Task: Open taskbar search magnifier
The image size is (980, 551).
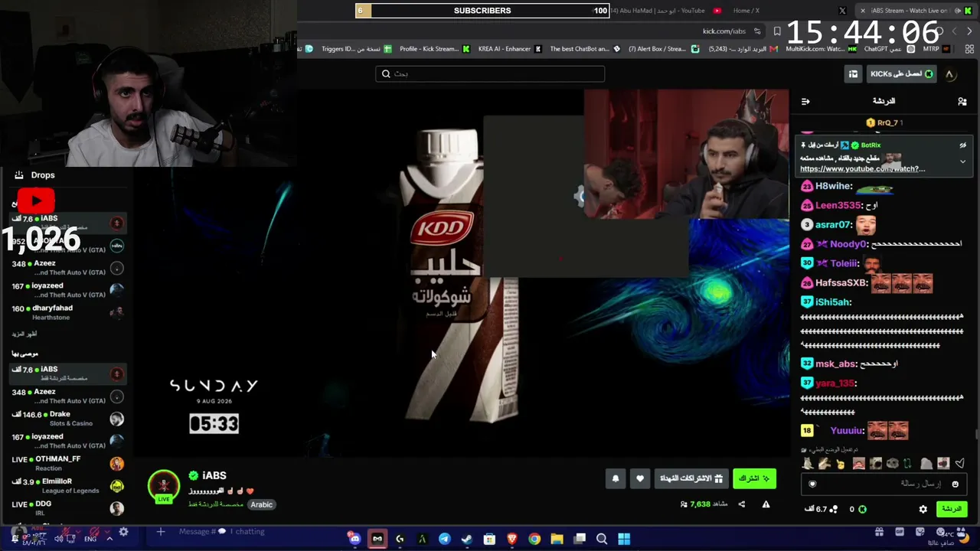Action: click(602, 539)
